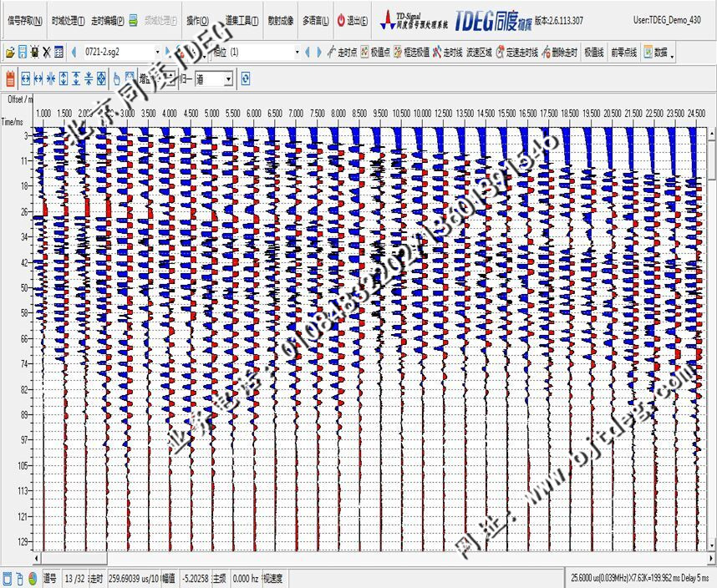Viewport: 717px width, 588px height.
Task: Click the vertical compress icon
Action: click(x=89, y=79)
